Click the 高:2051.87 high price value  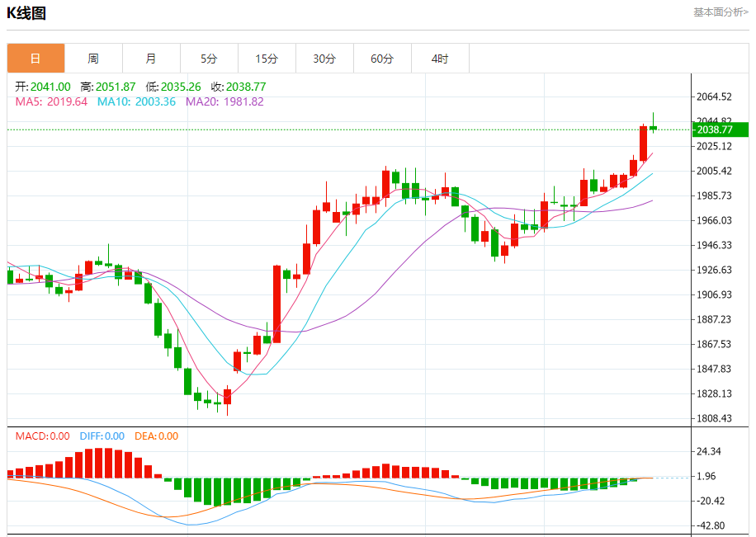(x=108, y=87)
